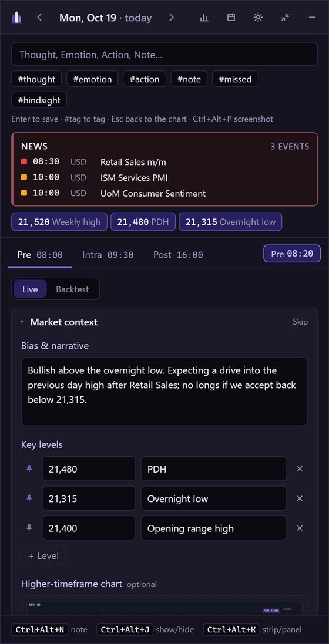Select the Live mode toggle
Image resolution: width=329 pixels, height=644 pixels.
pyautogui.click(x=30, y=289)
